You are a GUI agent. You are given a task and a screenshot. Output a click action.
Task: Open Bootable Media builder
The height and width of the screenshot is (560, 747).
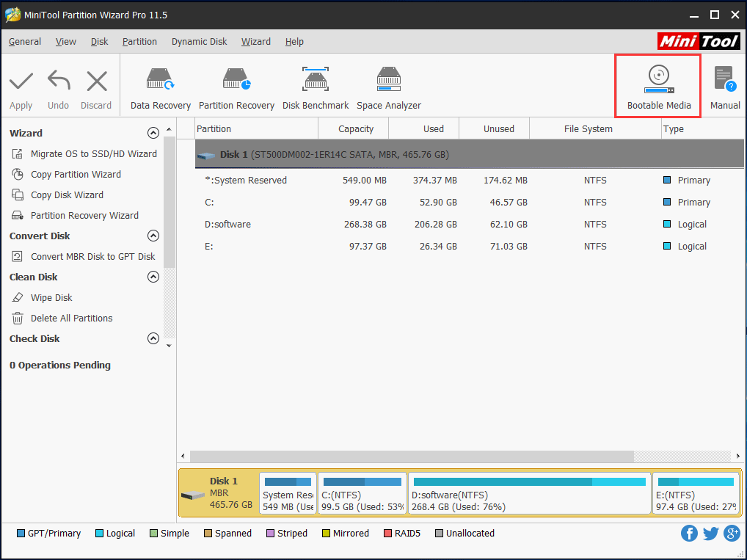tap(658, 87)
